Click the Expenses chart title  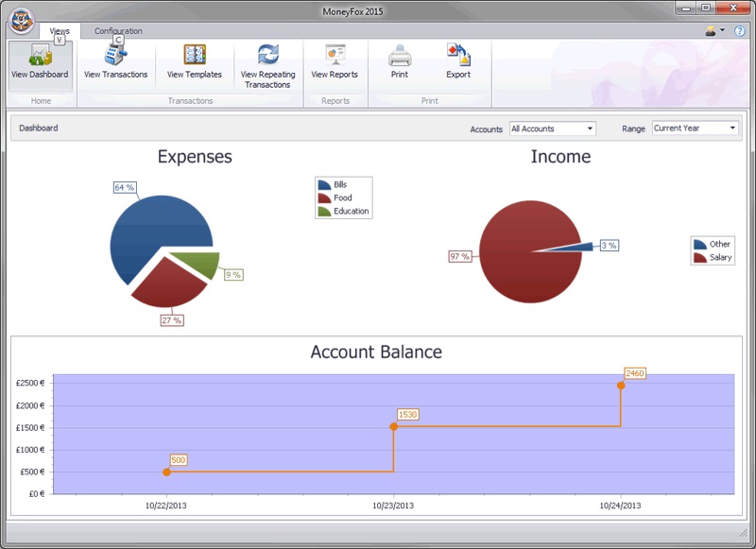[x=195, y=157]
